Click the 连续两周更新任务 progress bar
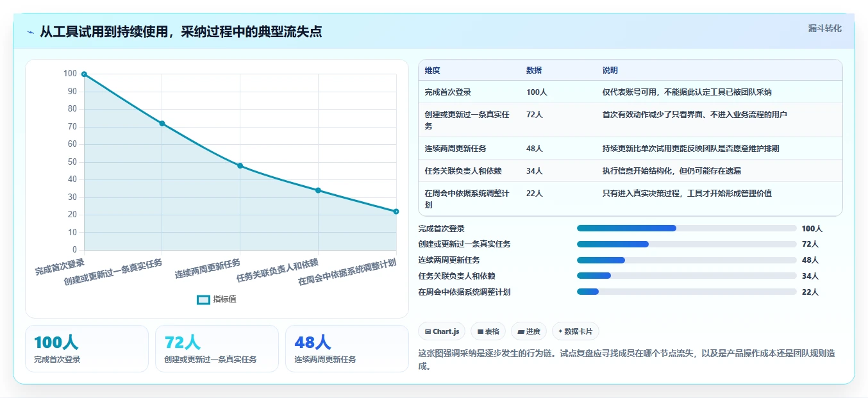The width and height of the screenshot is (868, 398). [x=687, y=260]
